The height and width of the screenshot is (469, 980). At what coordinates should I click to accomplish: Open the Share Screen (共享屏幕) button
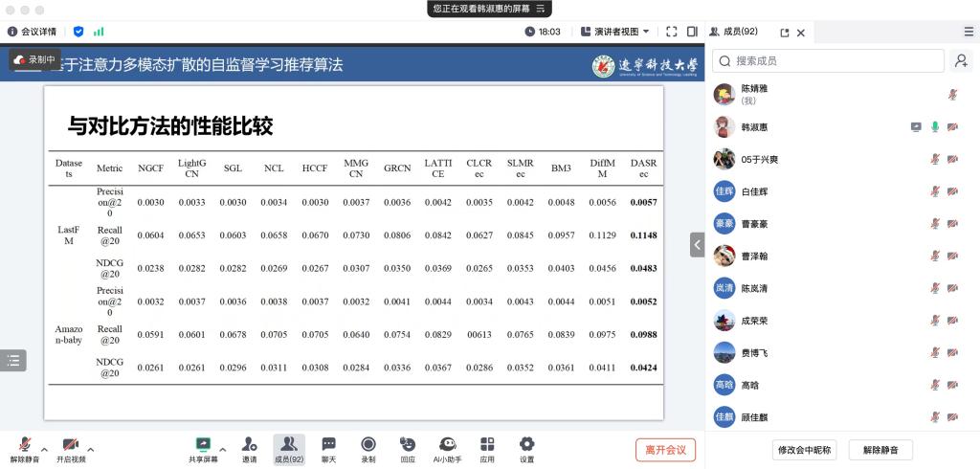coord(202,449)
